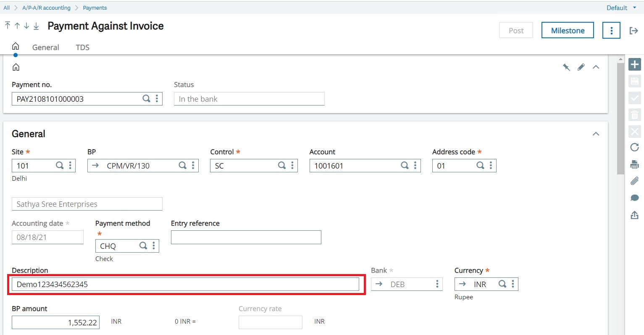The image size is (644, 335).
Task: Switch to the TDS tab
Action: [83, 47]
